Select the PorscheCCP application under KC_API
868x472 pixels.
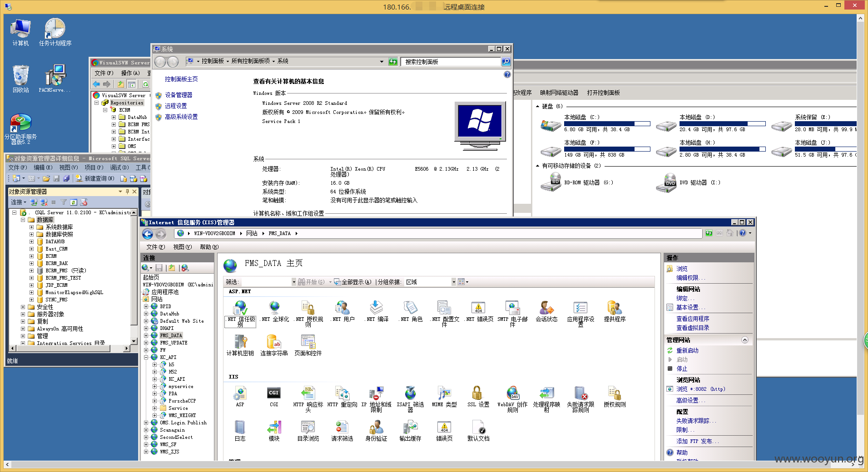pos(182,401)
